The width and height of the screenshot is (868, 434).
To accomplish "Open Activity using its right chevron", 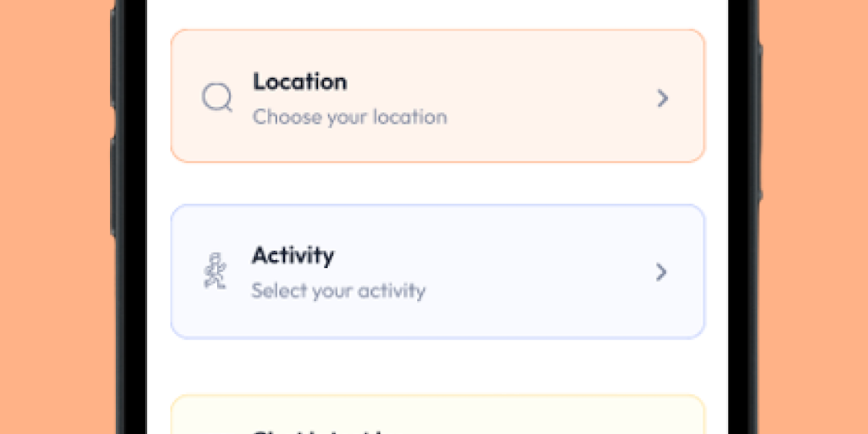I will click(661, 272).
